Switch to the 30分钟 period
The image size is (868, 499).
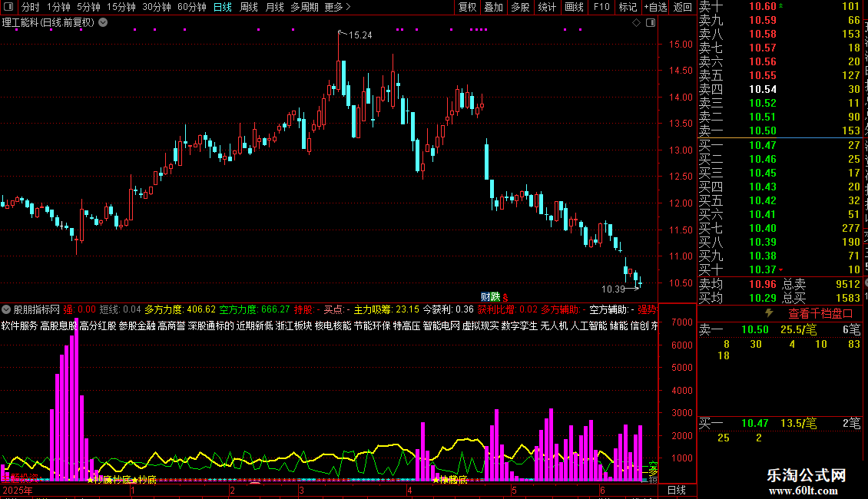tap(156, 7)
